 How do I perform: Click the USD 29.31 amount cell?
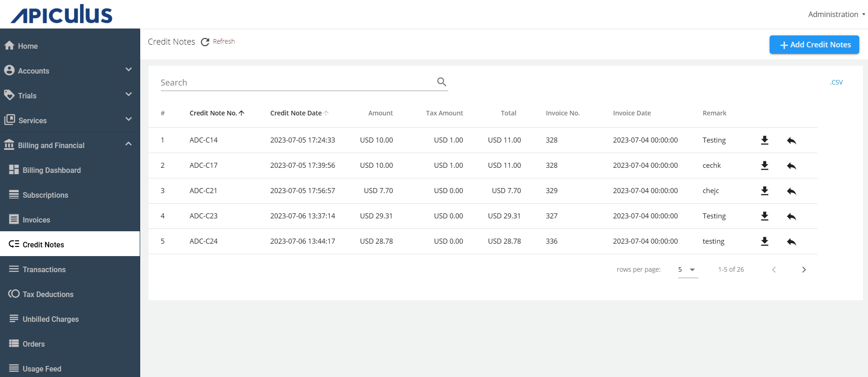376,216
